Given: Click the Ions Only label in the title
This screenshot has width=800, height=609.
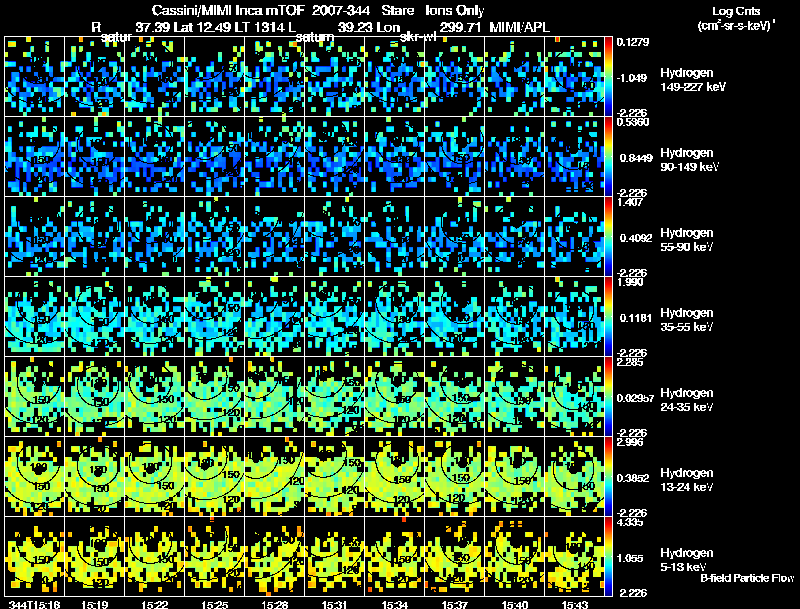Looking at the screenshot, I should 455,11.
